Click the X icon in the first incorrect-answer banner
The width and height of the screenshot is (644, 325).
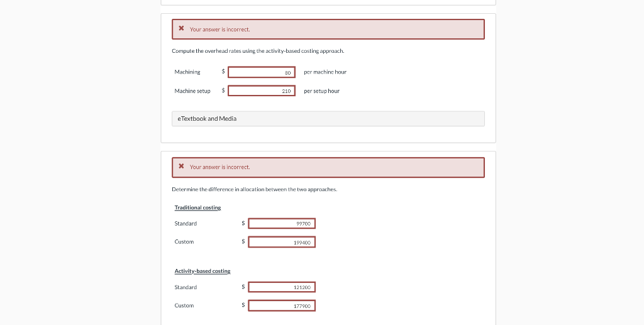[x=181, y=28]
